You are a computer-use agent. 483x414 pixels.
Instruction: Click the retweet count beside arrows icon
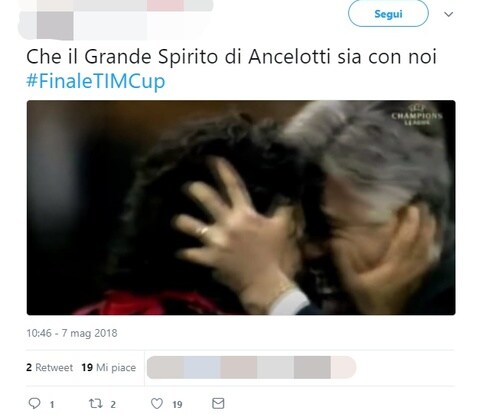pos(113,405)
